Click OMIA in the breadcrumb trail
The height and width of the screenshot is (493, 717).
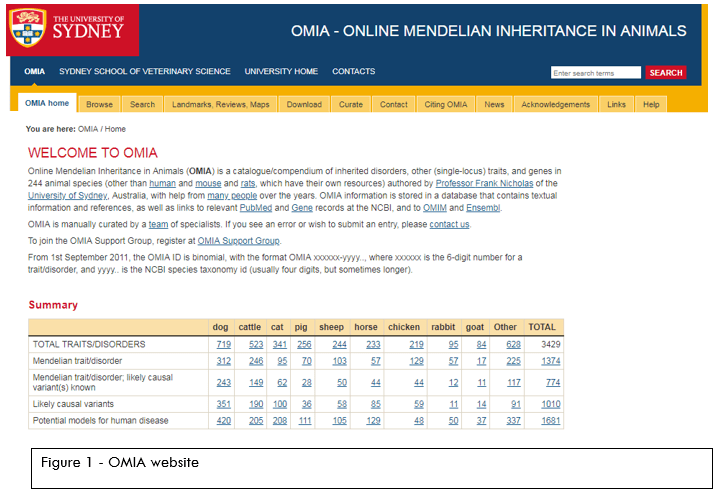(88, 129)
